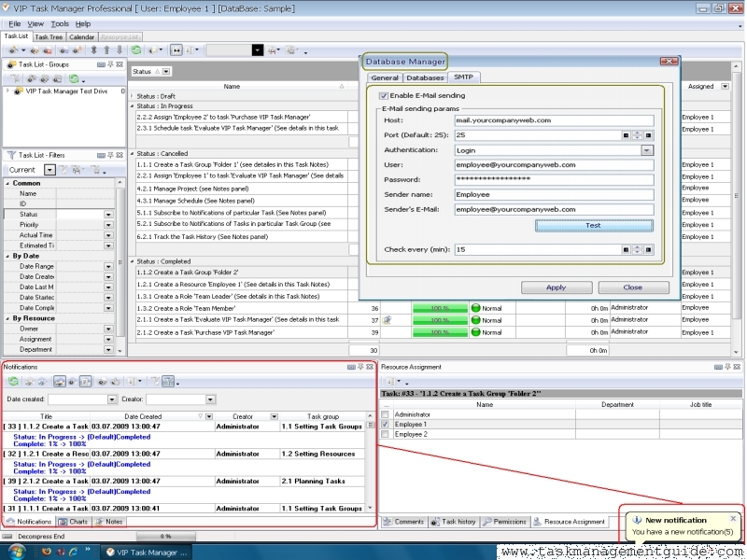Pin the Task List - Groups panel
Screen dimensions: 747x560
click(x=110, y=64)
